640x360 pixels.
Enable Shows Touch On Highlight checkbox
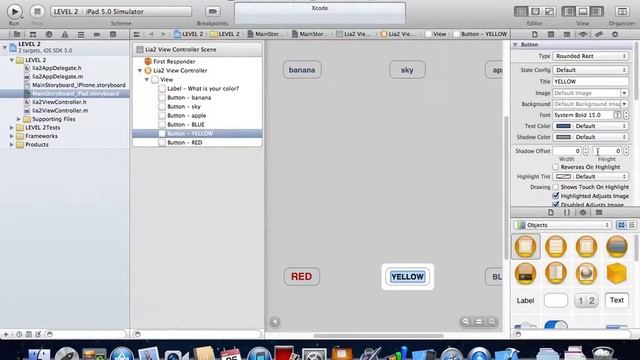pos(556,187)
